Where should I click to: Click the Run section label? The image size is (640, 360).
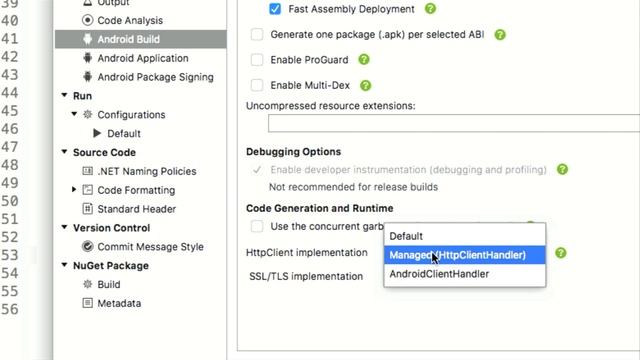[x=82, y=96]
